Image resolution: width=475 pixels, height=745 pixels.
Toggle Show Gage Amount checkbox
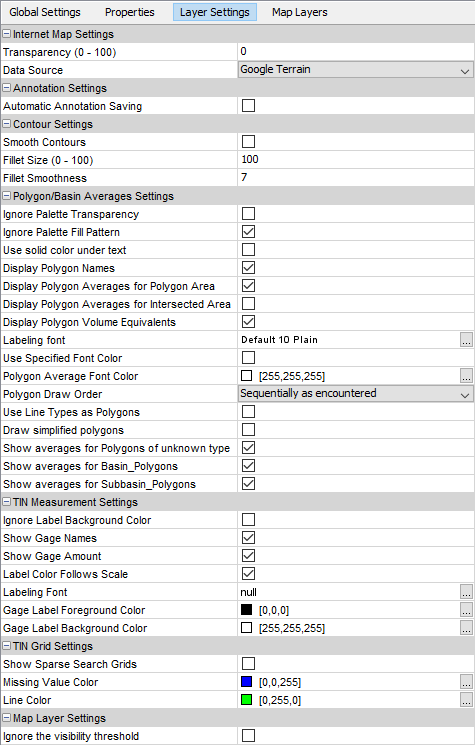coord(248,555)
